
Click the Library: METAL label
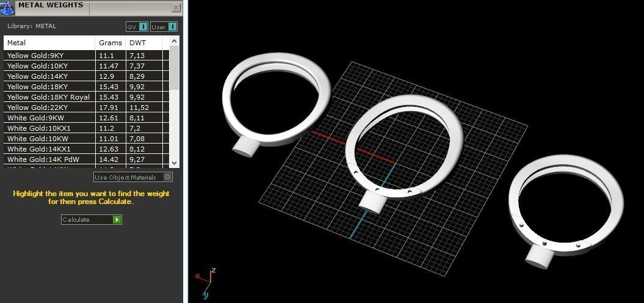32,26
